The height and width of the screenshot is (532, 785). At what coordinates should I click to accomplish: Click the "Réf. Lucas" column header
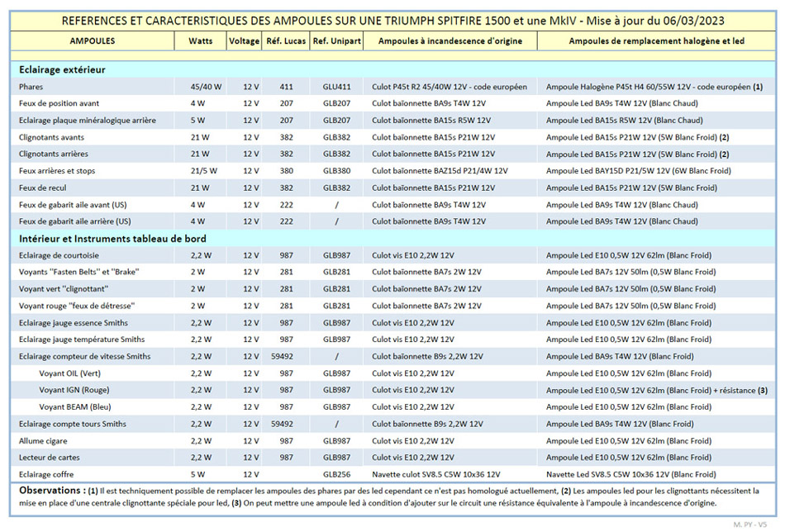(286, 40)
